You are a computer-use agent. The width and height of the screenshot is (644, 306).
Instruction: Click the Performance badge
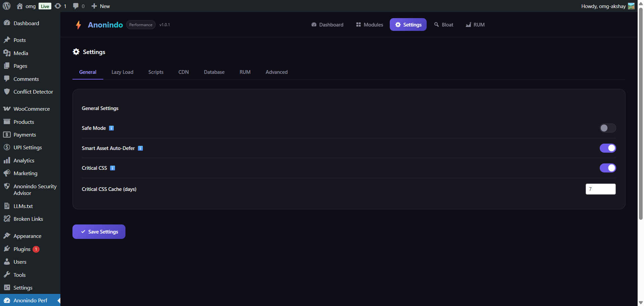141,25
